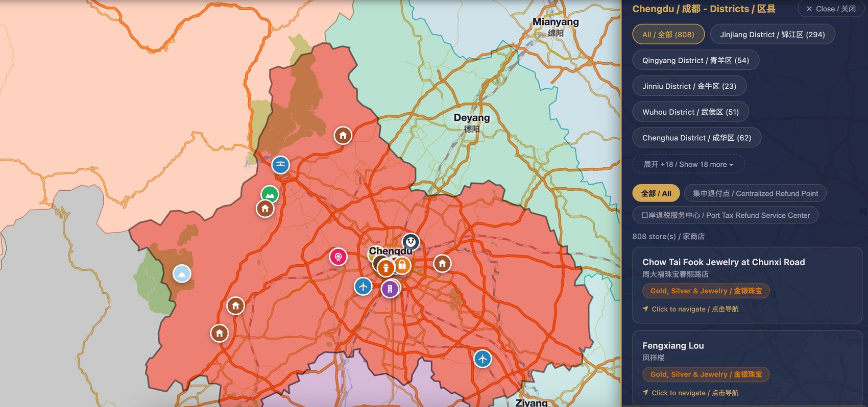Click the light blue snow mountain marker
This screenshot has height=407, width=868.
click(182, 274)
